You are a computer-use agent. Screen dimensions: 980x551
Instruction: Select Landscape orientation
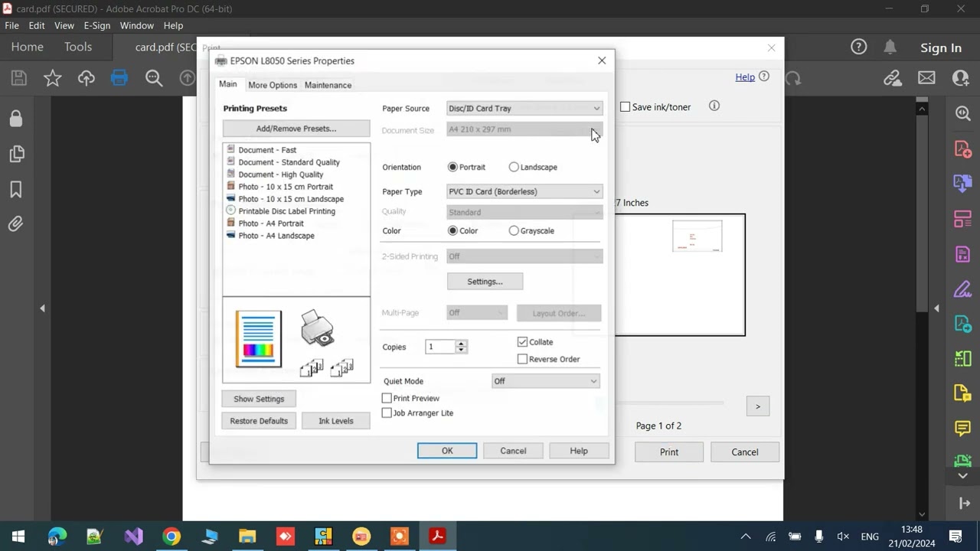pos(514,167)
